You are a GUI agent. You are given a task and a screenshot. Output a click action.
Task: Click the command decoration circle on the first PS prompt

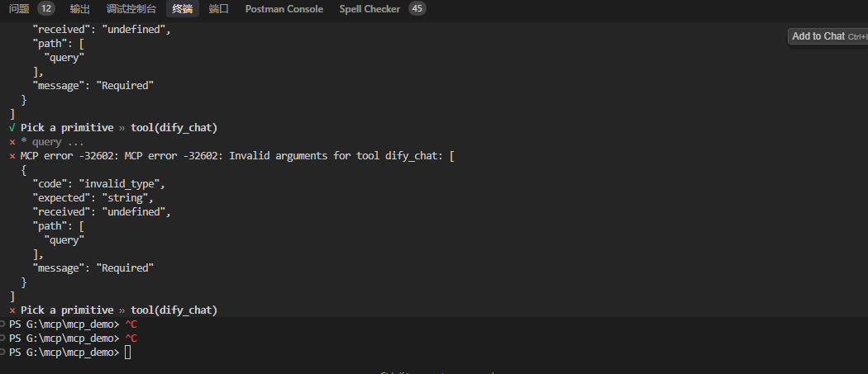pos(3,324)
